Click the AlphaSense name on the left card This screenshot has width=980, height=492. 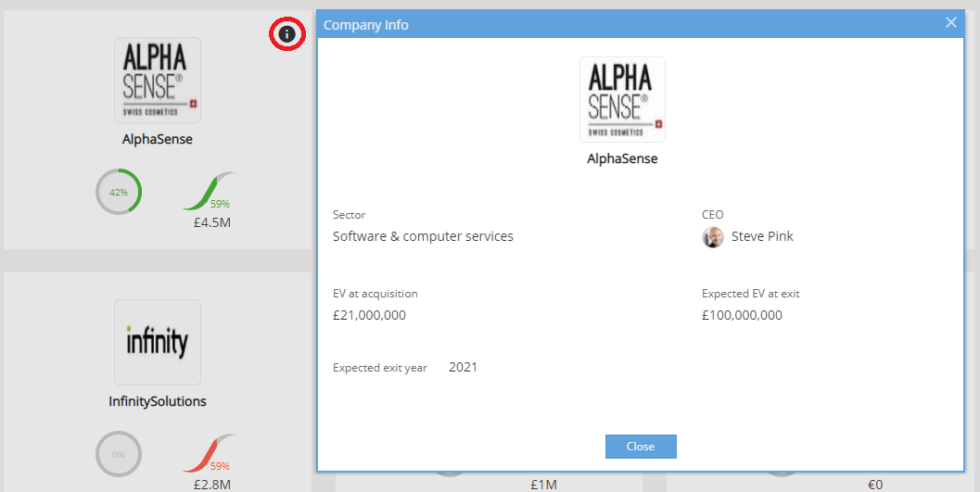coord(158,139)
